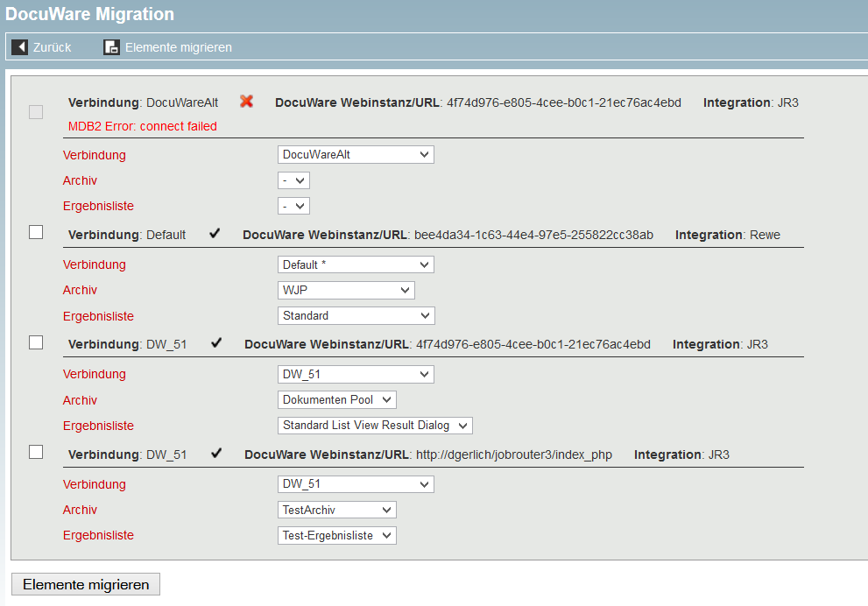
Task: Open the TestArchiv Archiv dropdown
Action: (336, 510)
